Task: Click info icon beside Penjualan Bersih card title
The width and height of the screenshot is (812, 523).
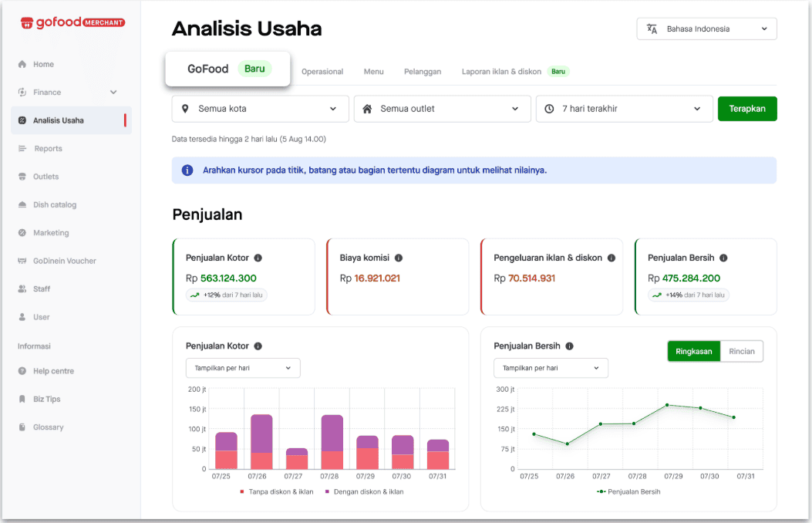Action: pos(723,258)
